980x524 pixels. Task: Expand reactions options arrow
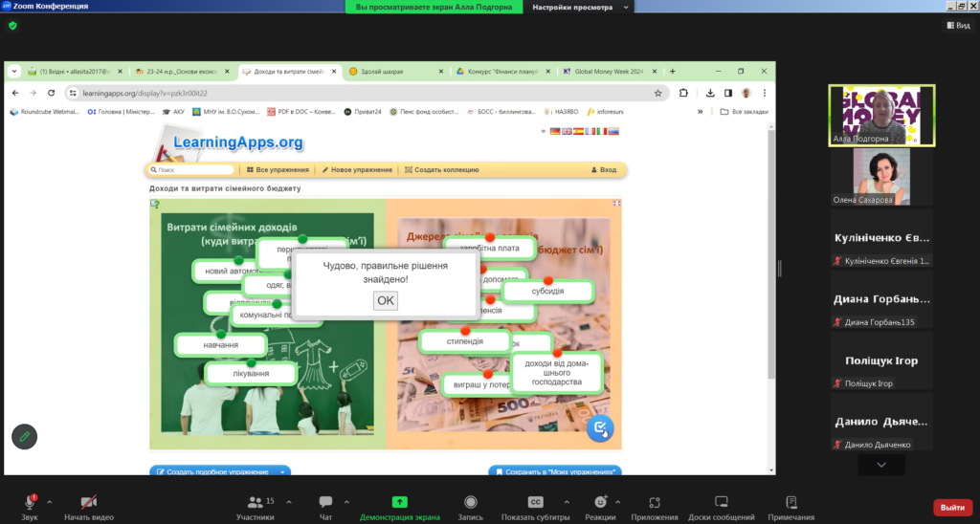click(x=617, y=501)
